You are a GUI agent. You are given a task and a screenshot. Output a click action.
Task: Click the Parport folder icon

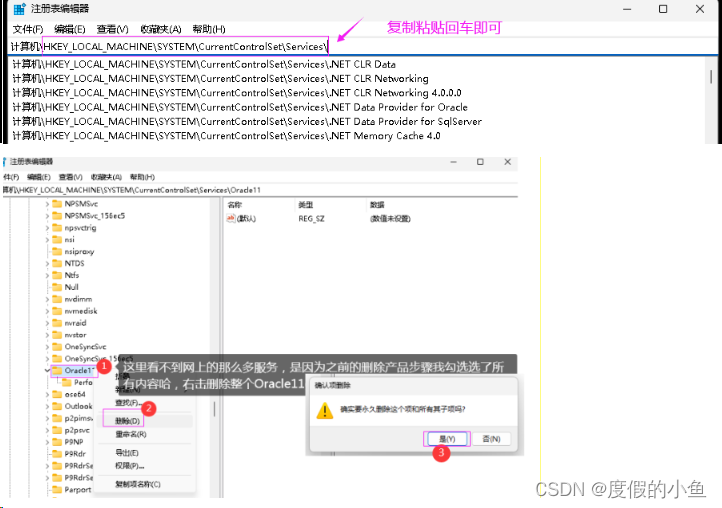(x=57, y=490)
